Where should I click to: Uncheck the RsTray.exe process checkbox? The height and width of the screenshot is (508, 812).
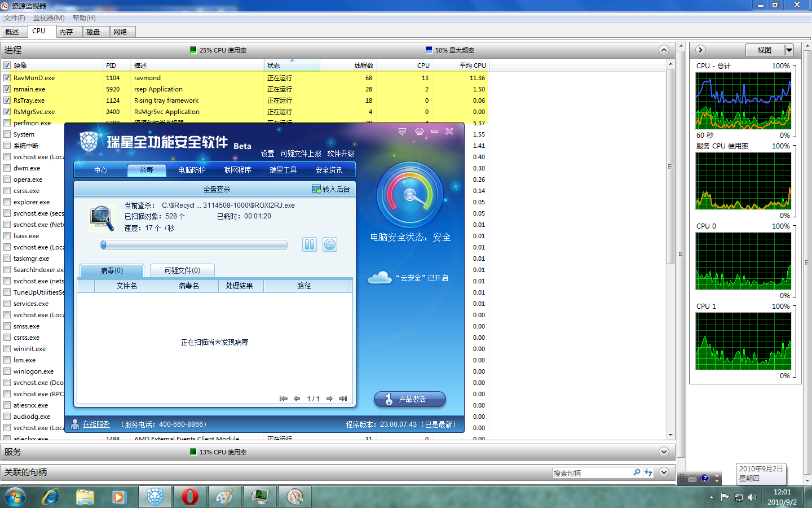[7, 100]
